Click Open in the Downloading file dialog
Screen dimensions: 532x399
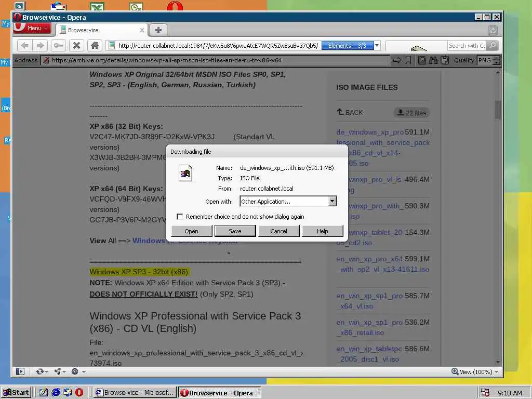[191, 231]
